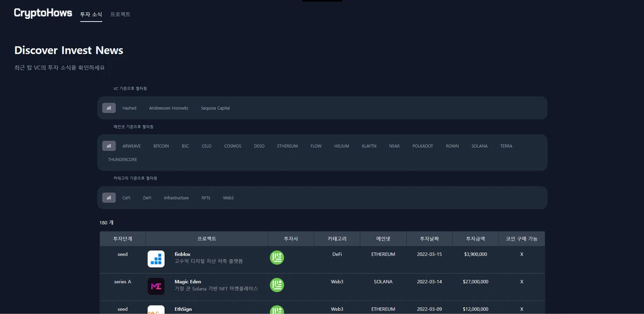Filter mainnet by CELO
Viewport: 644px width, 314px height.
(x=207, y=146)
